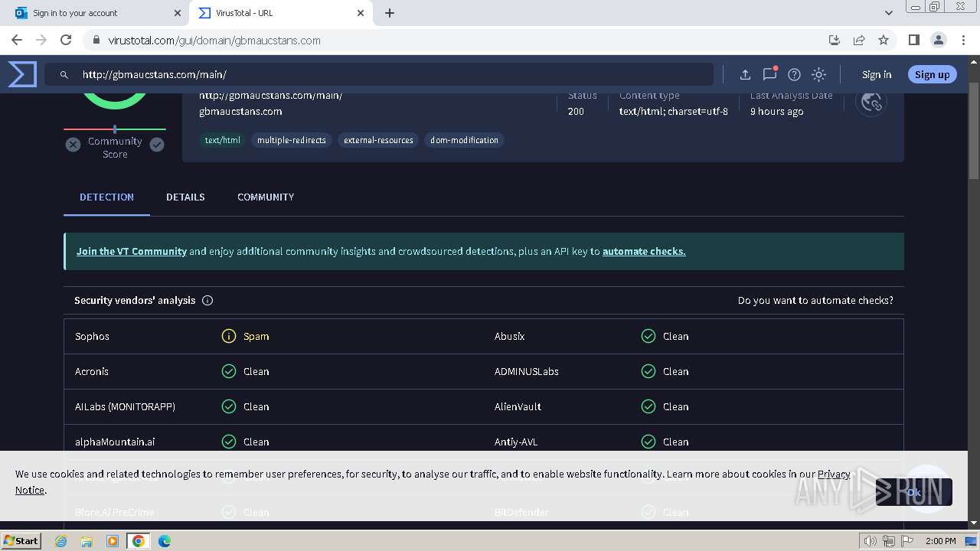Open the security vendors' analysis info icon

(207, 301)
